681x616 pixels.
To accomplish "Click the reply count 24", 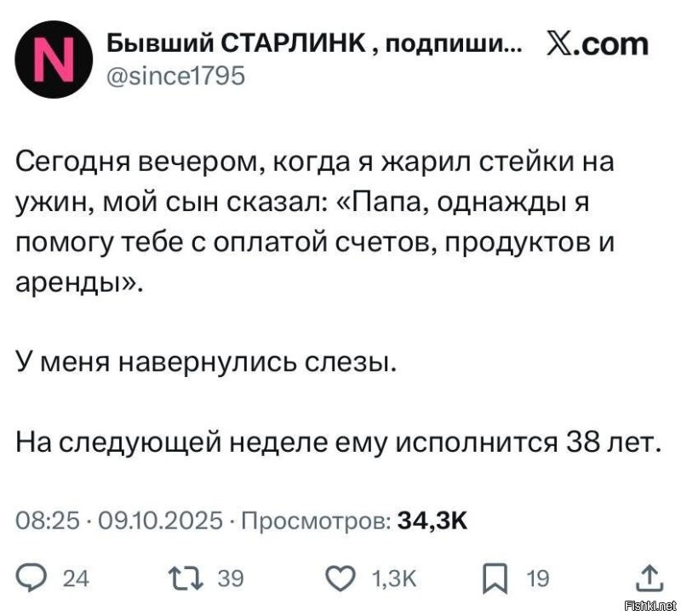I will (76, 580).
